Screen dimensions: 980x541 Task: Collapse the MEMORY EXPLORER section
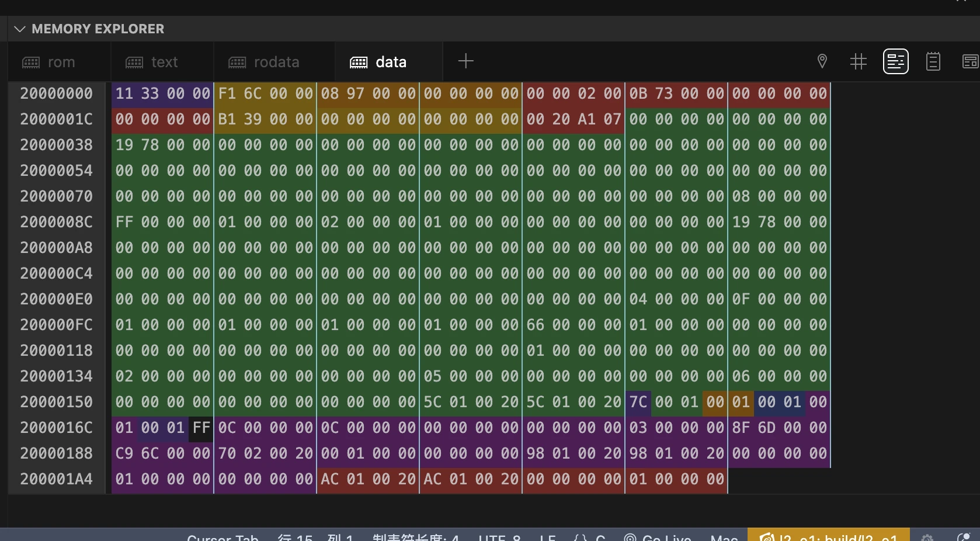[20, 29]
